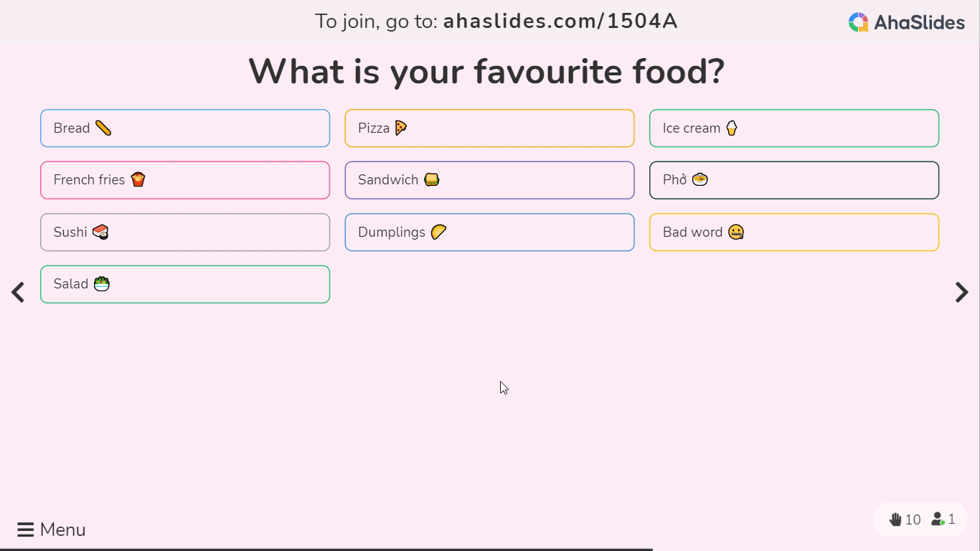Select the Phở response card
Image resolution: width=980 pixels, height=551 pixels.
[x=794, y=180]
